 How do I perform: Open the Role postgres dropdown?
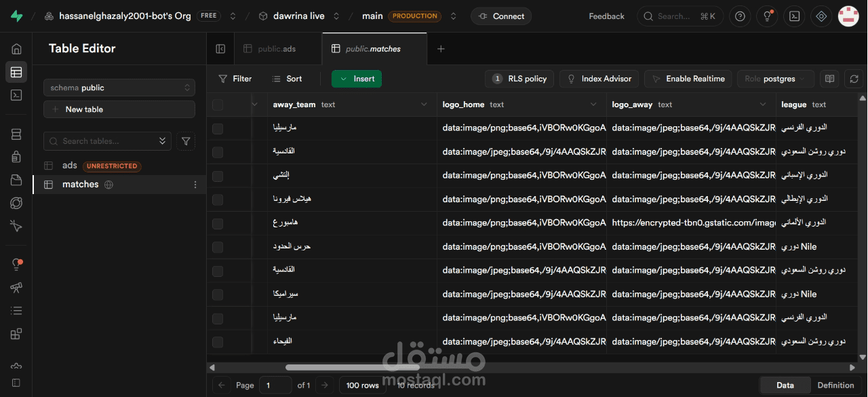(x=775, y=78)
